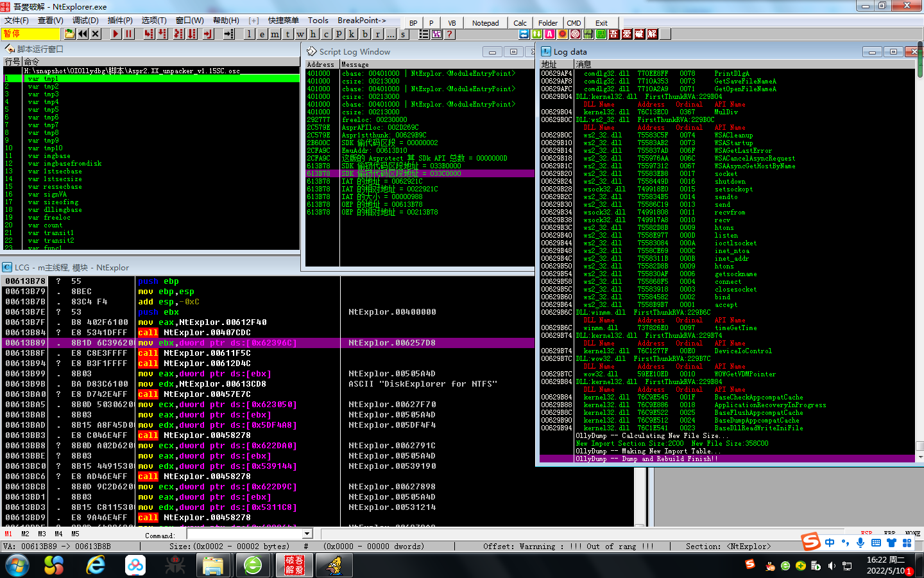
Task: Click the Exit button
Action: pyautogui.click(x=601, y=23)
